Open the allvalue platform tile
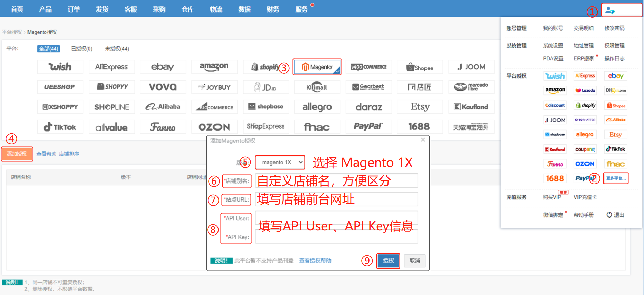644x295 pixels. coord(112,127)
